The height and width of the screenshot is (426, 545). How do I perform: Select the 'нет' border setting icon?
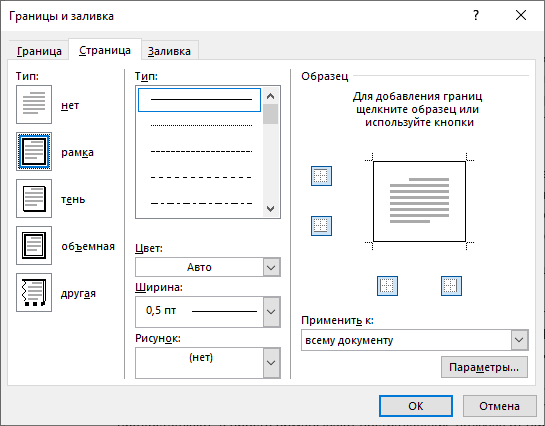(x=34, y=105)
